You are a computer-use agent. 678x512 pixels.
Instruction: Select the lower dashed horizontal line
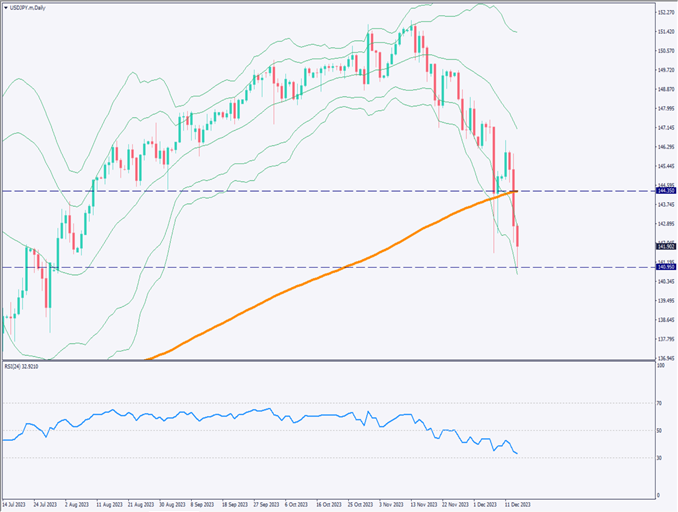300,267
